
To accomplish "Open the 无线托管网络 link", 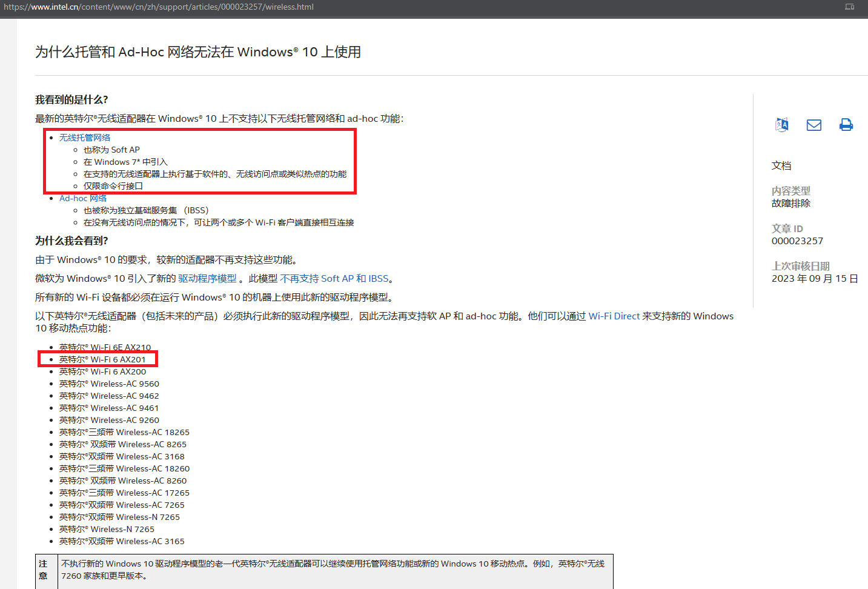I will 85,138.
